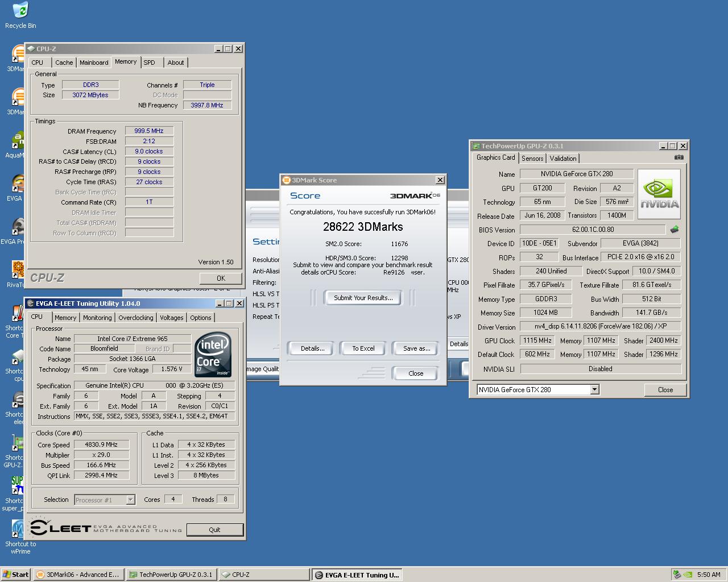Switch to CPU-Z taskbar item
Viewport: 728px width, 582px height.
263,575
